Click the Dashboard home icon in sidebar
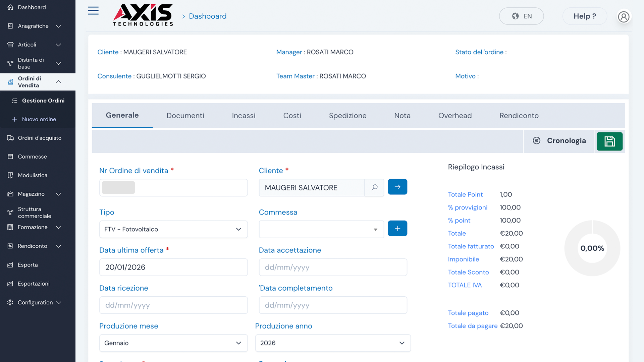 (x=10, y=7)
